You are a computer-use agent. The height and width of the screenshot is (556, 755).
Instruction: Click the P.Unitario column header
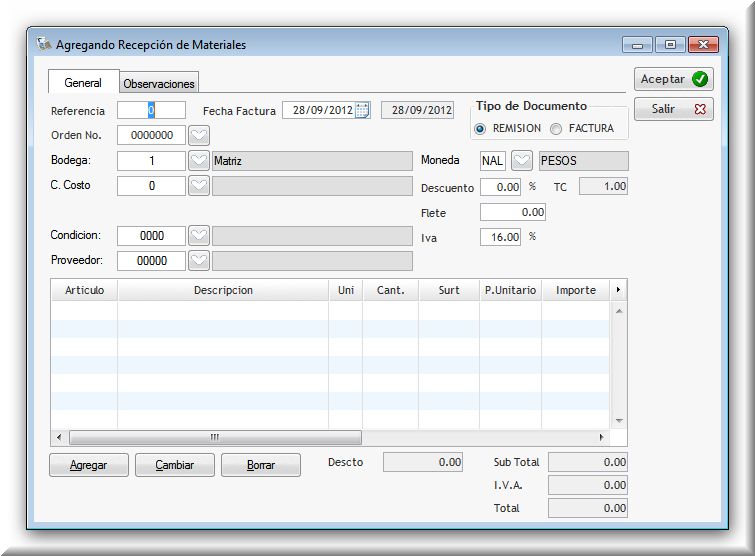point(510,290)
